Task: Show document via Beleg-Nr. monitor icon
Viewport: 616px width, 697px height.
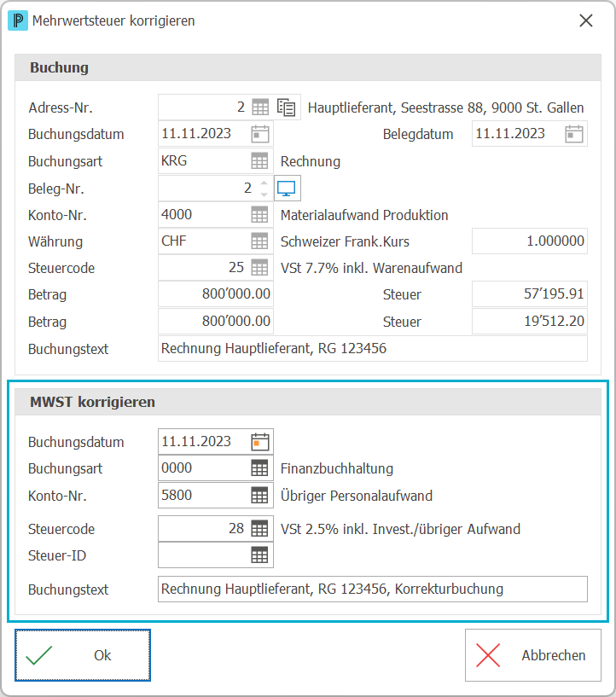Action: [x=287, y=189]
